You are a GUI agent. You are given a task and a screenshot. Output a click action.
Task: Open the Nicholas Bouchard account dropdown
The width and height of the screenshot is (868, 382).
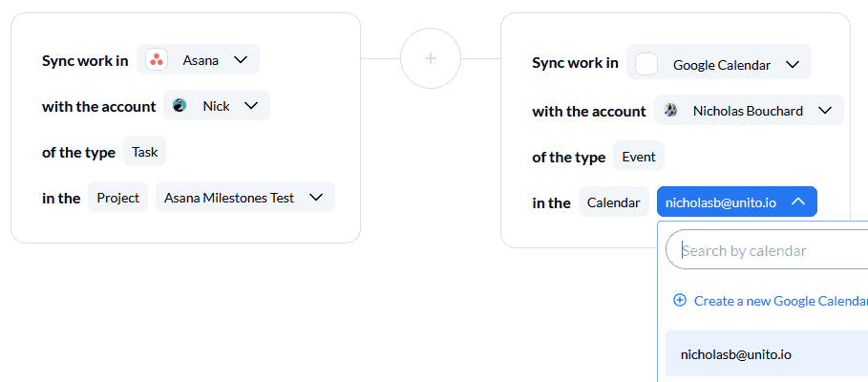coord(749,110)
